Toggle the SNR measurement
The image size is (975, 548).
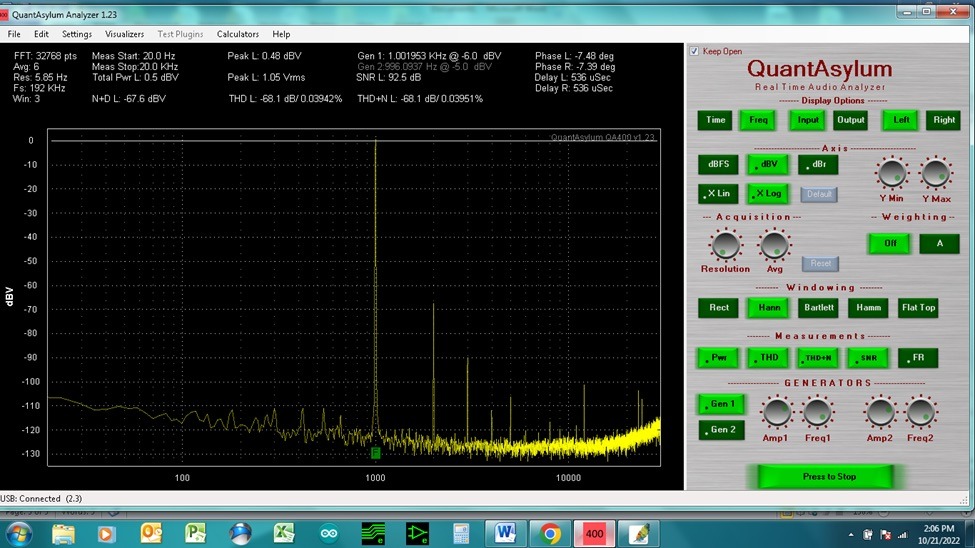(868, 358)
